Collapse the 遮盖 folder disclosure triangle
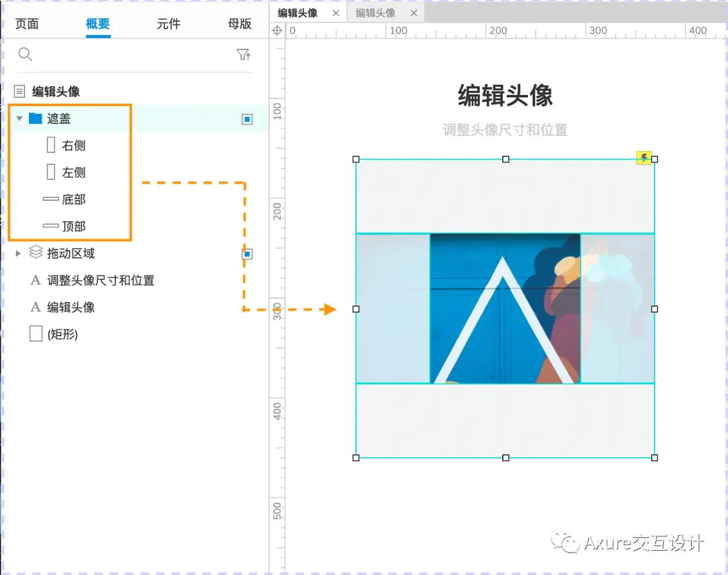This screenshot has width=728, height=575. (x=19, y=118)
